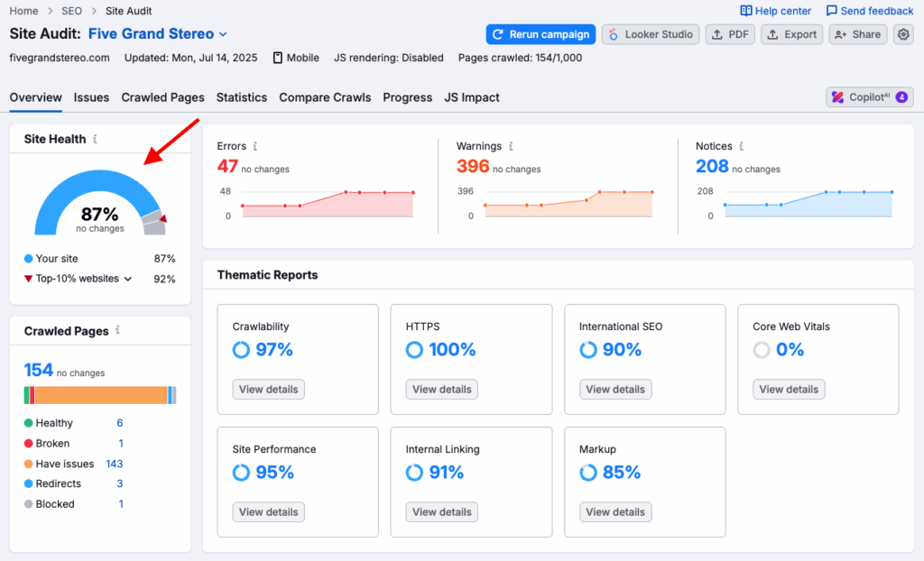Screen dimensions: 924x561
Task: Click the Errors trend chart
Action: (x=328, y=204)
